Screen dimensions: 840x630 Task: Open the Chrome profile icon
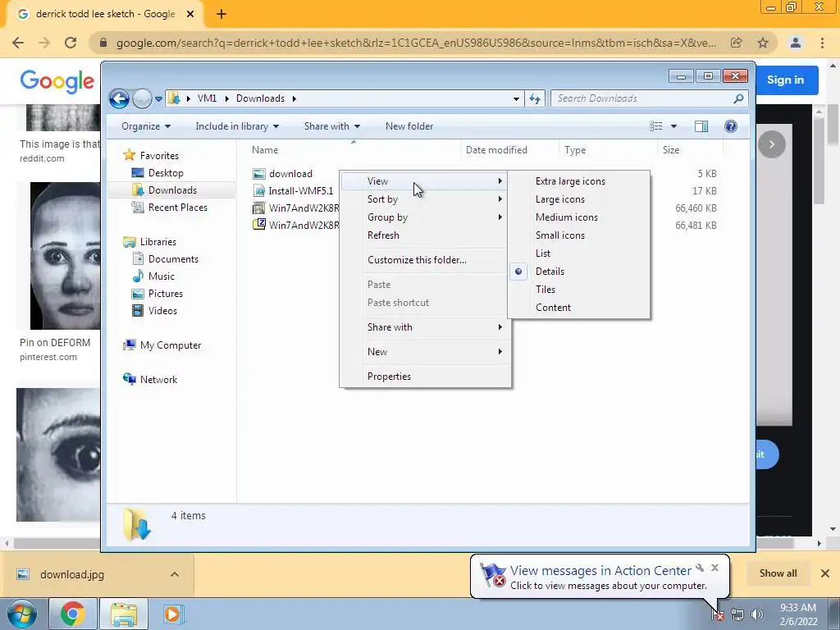pyautogui.click(x=796, y=43)
